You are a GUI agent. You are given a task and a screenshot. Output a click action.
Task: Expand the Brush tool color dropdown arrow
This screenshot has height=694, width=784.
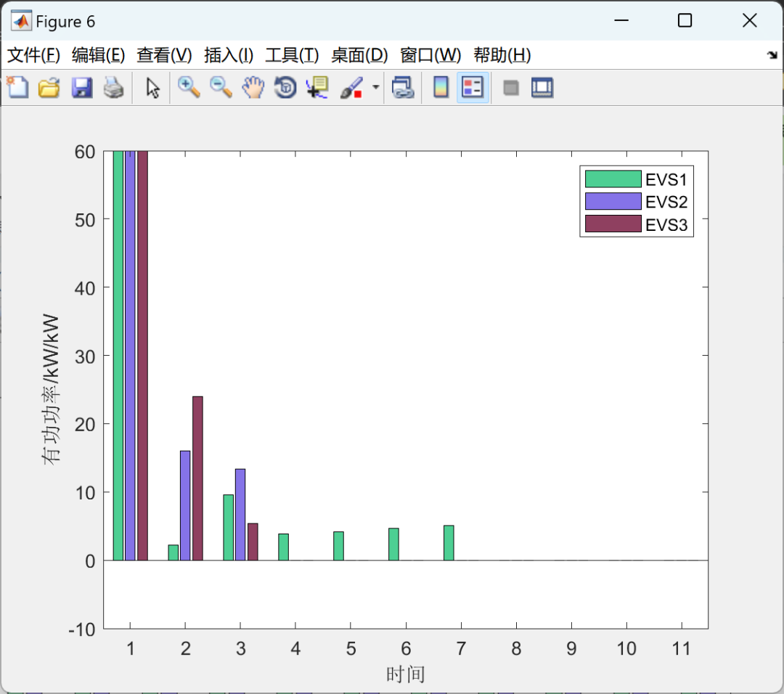coord(376,88)
